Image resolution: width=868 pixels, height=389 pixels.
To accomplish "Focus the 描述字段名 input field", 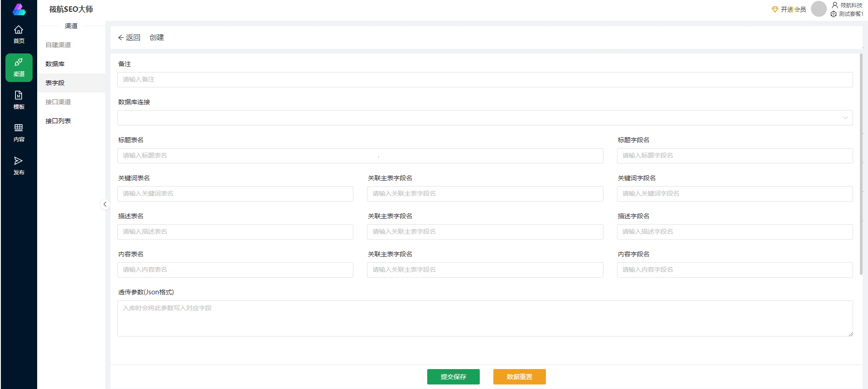I will (x=735, y=232).
